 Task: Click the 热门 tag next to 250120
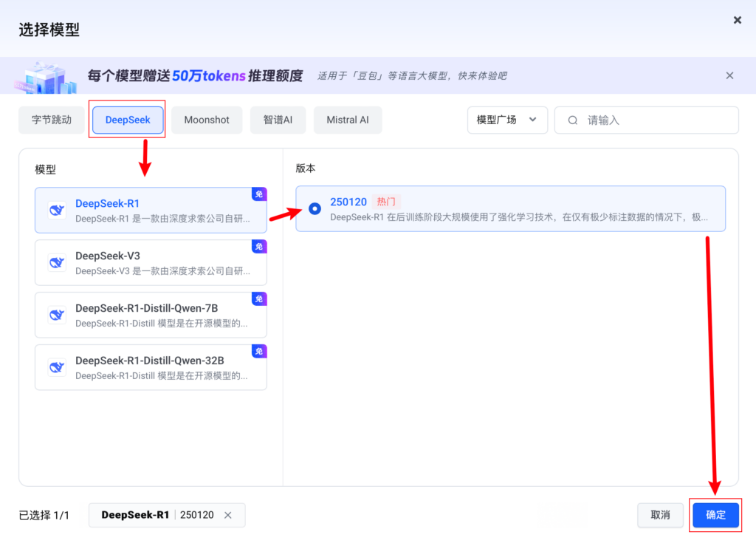386,202
